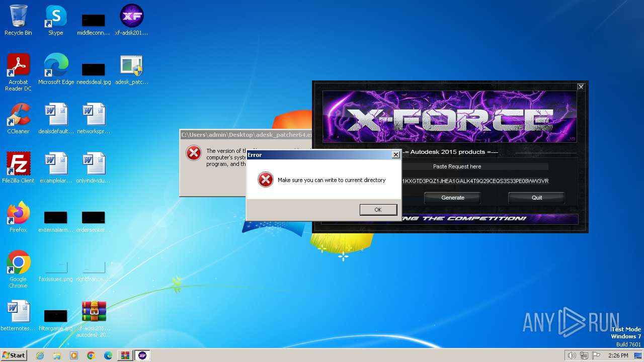This screenshot has height=362, width=644.
Task: Select the examplelar Word document
Action: click(56, 168)
